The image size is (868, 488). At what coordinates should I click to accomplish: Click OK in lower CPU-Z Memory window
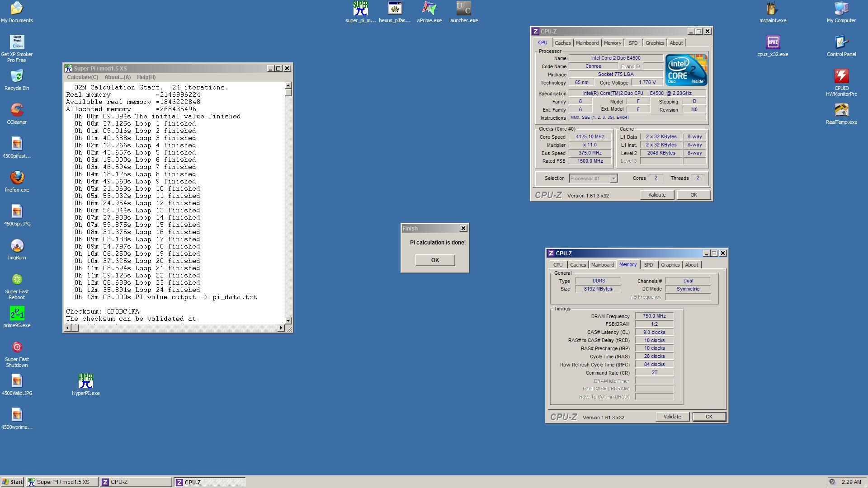coord(709,417)
